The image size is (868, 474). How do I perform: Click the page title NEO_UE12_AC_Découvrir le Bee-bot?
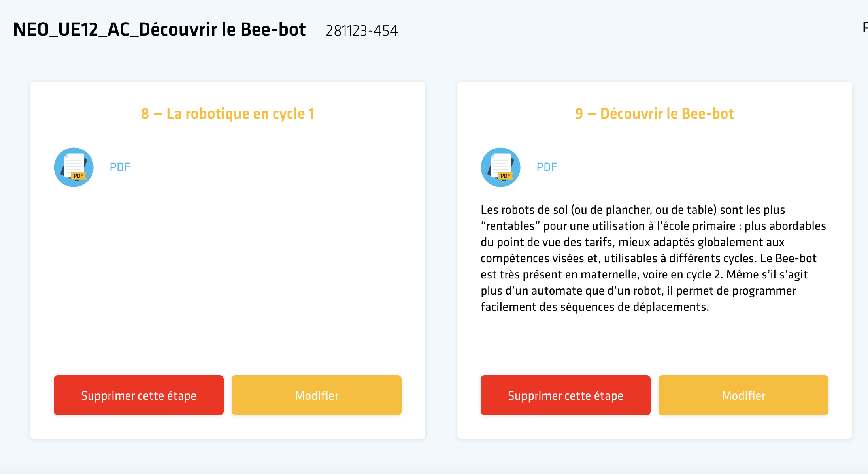click(159, 29)
